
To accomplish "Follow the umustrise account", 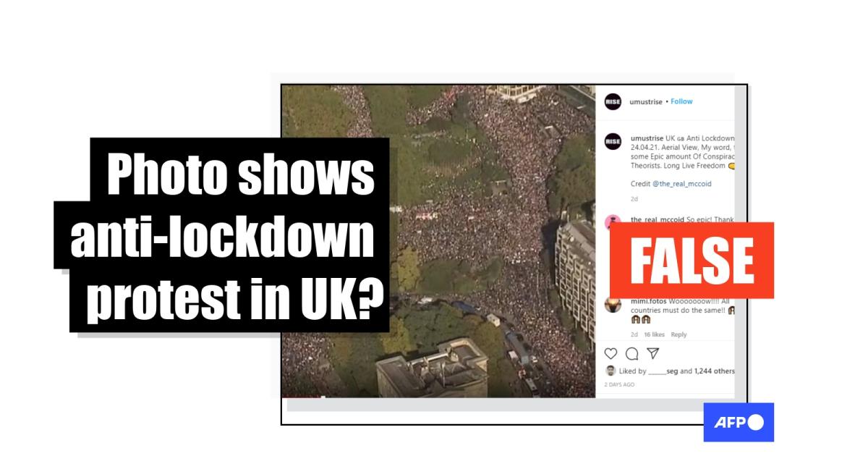I will tap(681, 101).
